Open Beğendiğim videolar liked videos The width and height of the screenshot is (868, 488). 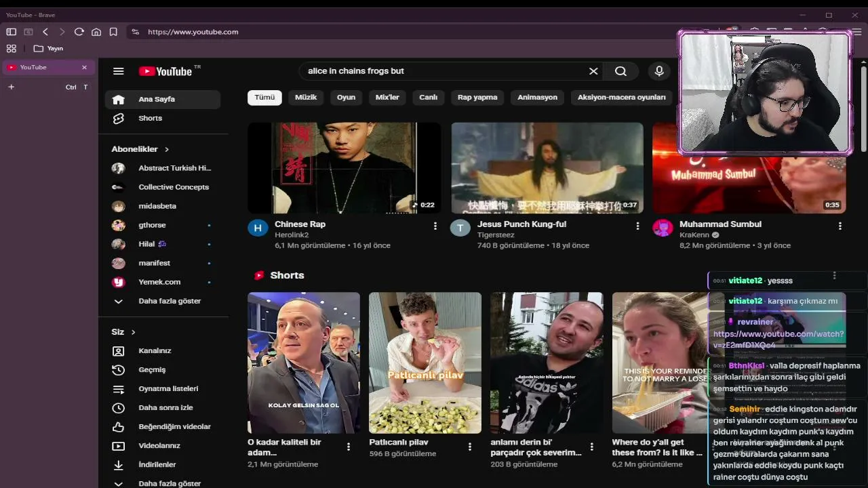pyautogui.click(x=163, y=427)
